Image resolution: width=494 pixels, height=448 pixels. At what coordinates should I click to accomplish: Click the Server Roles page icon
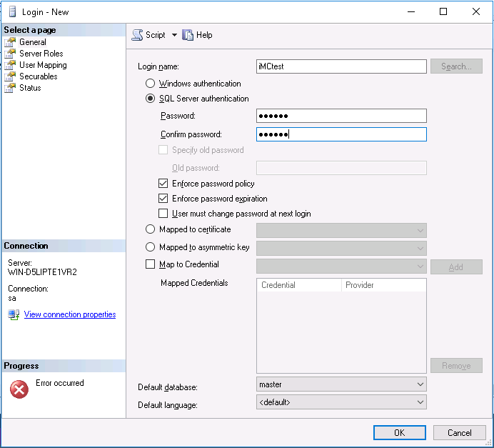[10, 54]
